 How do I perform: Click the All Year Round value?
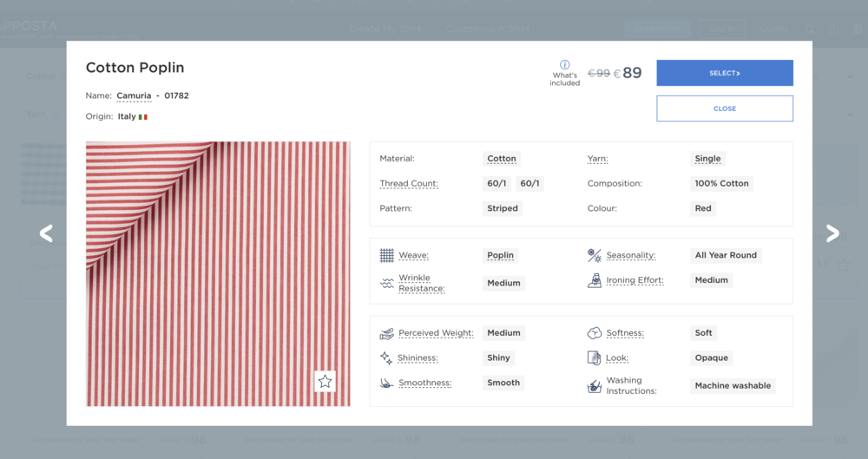726,255
